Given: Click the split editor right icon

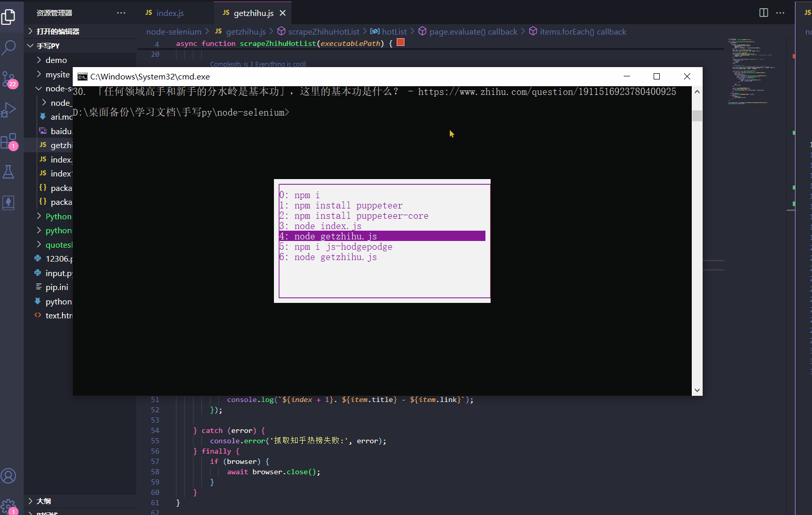Looking at the screenshot, I should click(764, 13).
